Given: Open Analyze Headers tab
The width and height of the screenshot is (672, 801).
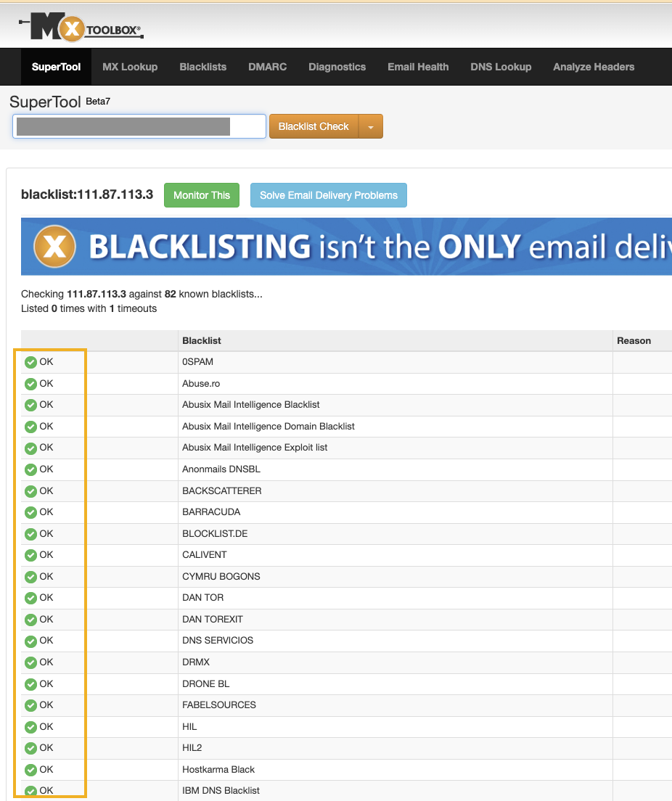Looking at the screenshot, I should (x=594, y=67).
